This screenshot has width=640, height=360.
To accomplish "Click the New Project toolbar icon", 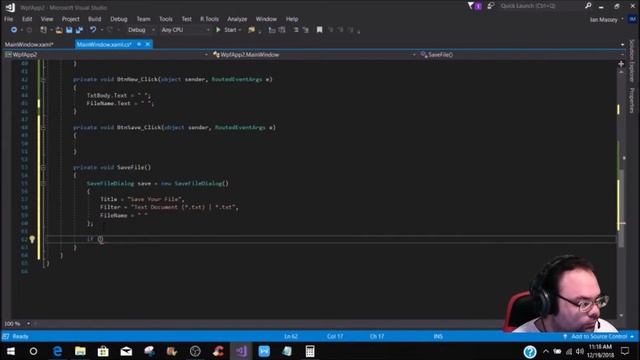I will click(43, 30).
